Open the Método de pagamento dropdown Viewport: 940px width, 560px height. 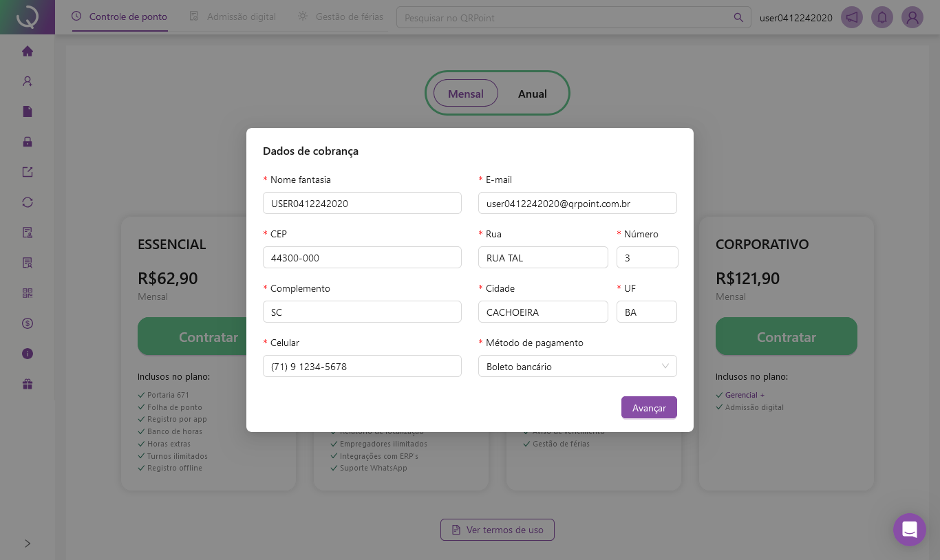tap(577, 366)
